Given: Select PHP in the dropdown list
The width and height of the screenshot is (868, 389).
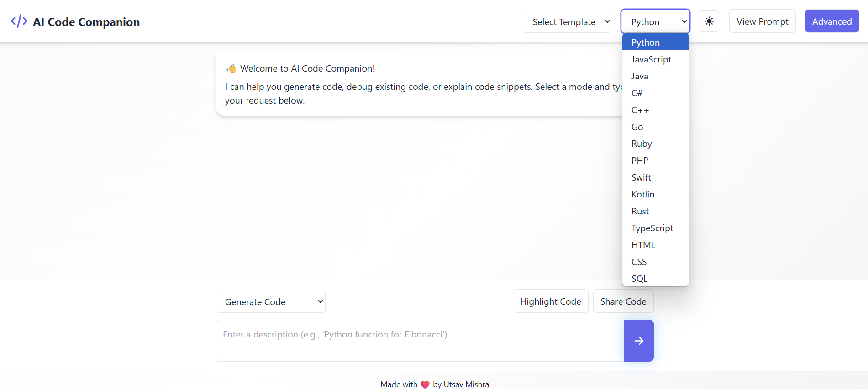Looking at the screenshot, I should pyautogui.click(x=655, y=161).
